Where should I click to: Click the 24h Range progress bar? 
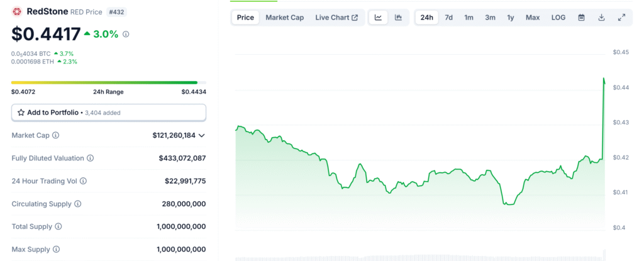coord(104,82)
